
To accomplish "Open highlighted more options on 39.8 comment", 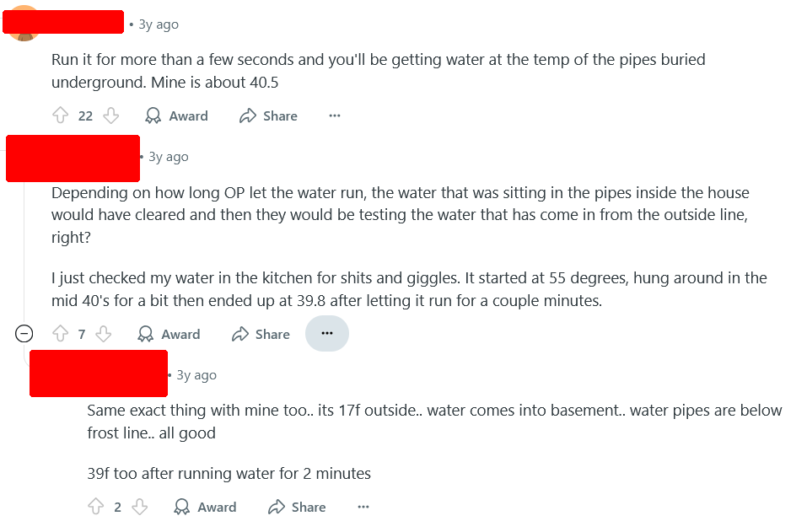I will (x=327, y=333).
